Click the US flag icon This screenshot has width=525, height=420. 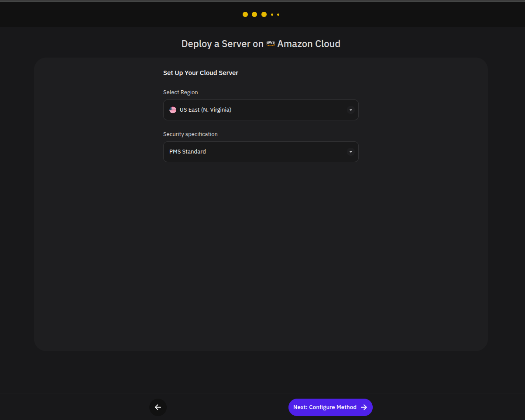pyautogui.click(x=173, y=110)
